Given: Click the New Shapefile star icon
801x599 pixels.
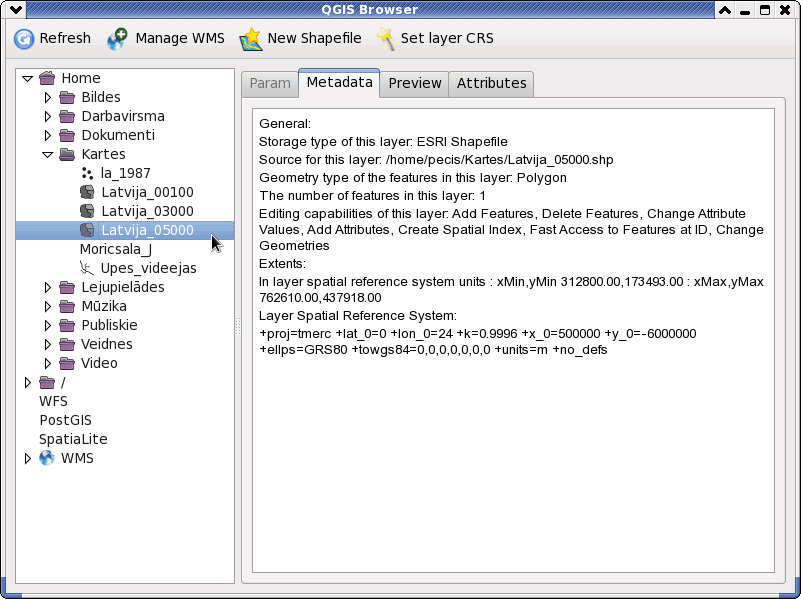Looking at the screenshot, I should click(250, 39).
